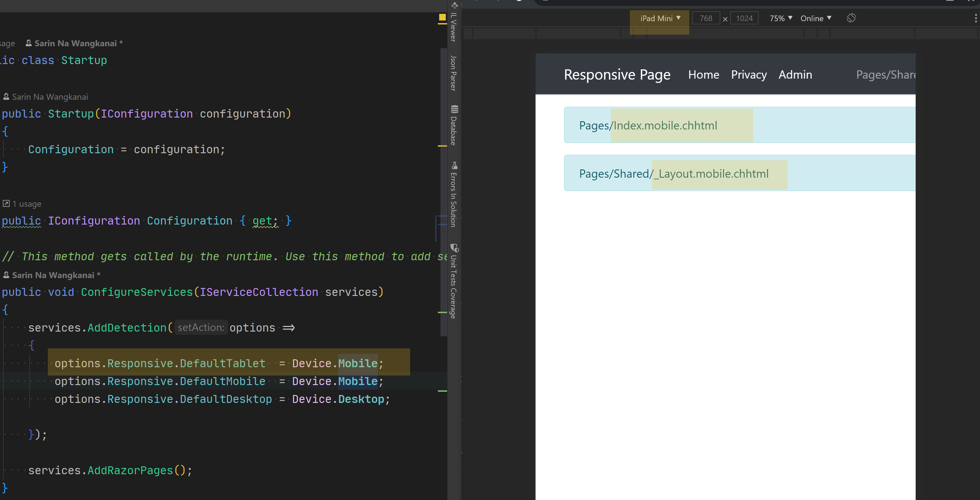Click the usage arrow icon beside 1 usage

click(x=6, y=204)
